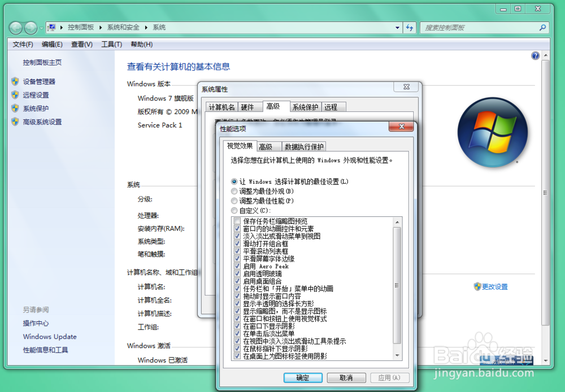The width and height of the screenshot is (565, 392).
Task: Click the 更改设置 link
Action: click(x=494, y=286)
